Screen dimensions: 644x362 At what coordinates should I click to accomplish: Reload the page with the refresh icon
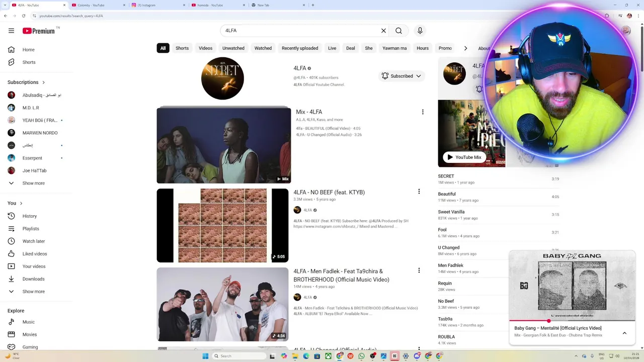[x=24, y=16]
